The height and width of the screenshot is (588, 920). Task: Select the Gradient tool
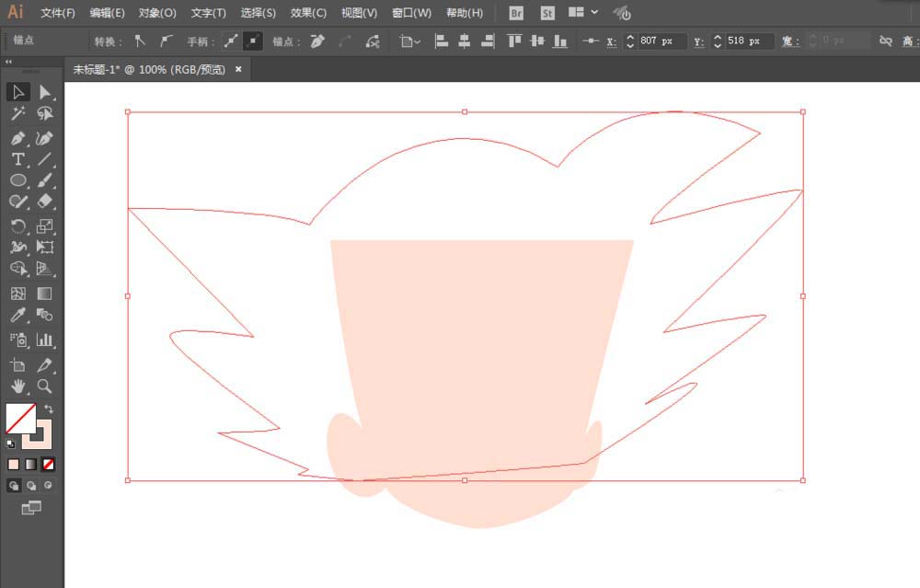click(x=44, y=294)
